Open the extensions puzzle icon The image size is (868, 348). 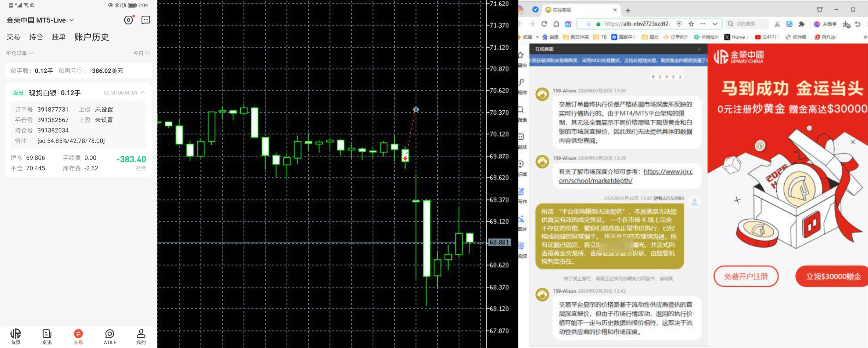tap(801, 24)
